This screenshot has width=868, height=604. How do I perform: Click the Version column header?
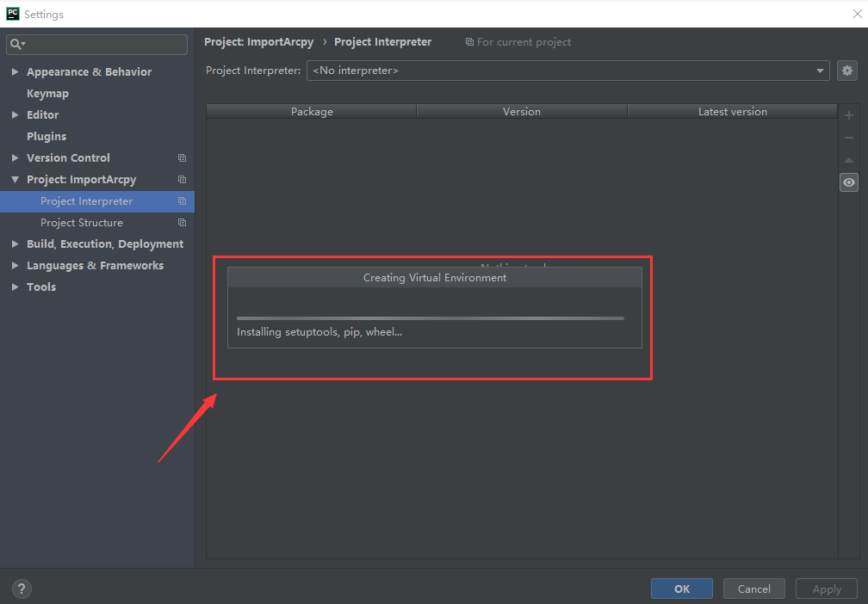(522, 111)
